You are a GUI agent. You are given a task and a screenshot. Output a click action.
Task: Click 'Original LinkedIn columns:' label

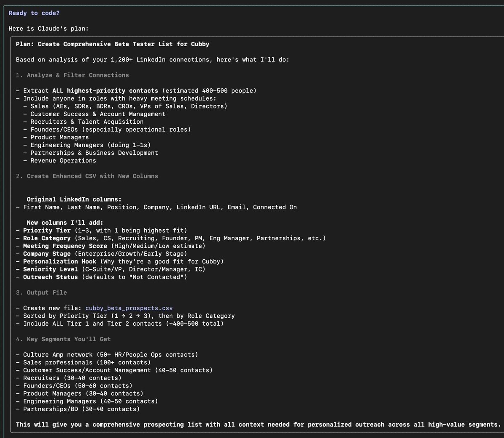point(74,199)
